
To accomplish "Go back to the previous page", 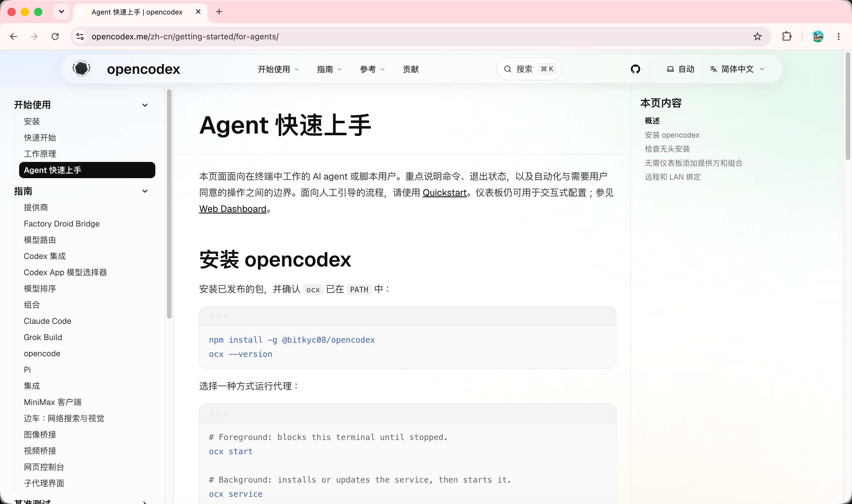I will pyautogui.click(x=14, y=36).
